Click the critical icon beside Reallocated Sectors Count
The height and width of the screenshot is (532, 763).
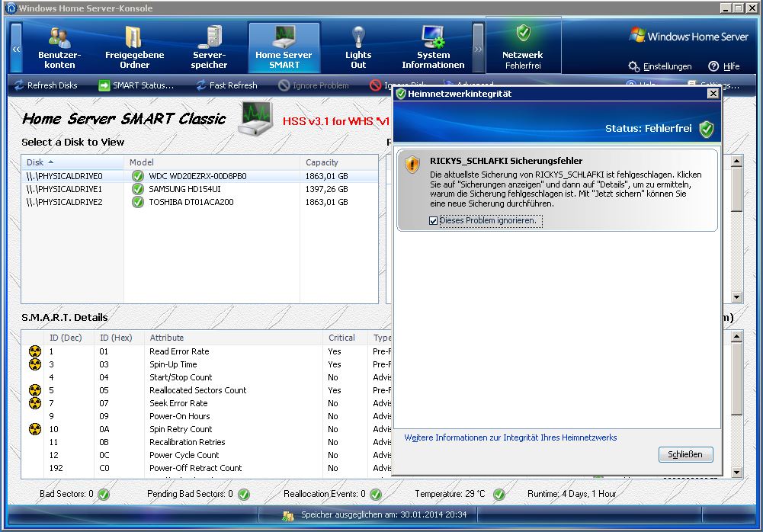[x=35, y=390]
